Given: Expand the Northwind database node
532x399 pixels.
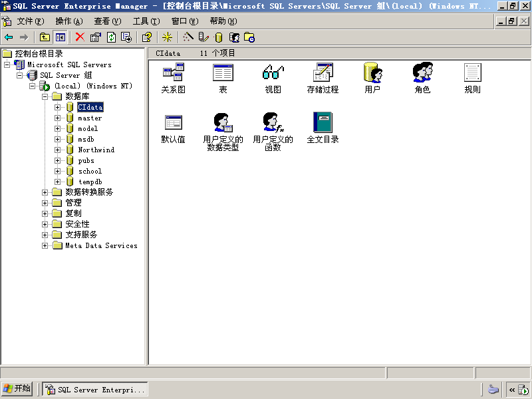Looking at the screenshot, I should (x=57, y=150).
